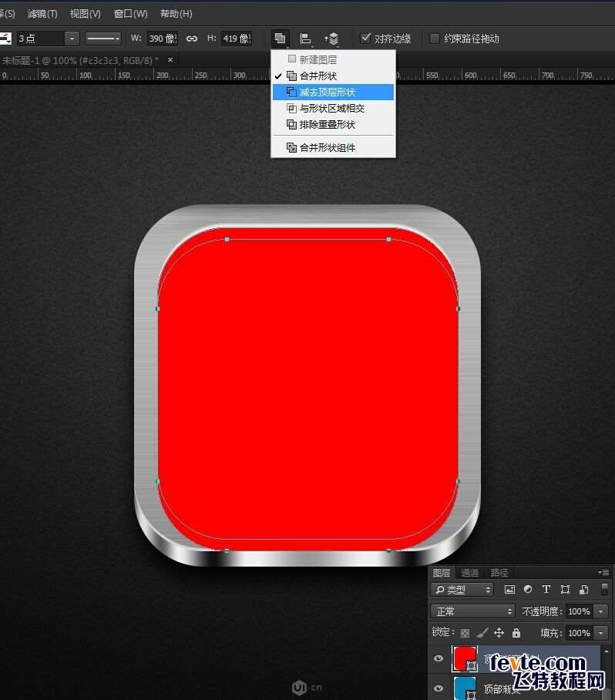Click the opacity 100% value field
The width and height of the screenshot is (615, 700).
(580, 611)
